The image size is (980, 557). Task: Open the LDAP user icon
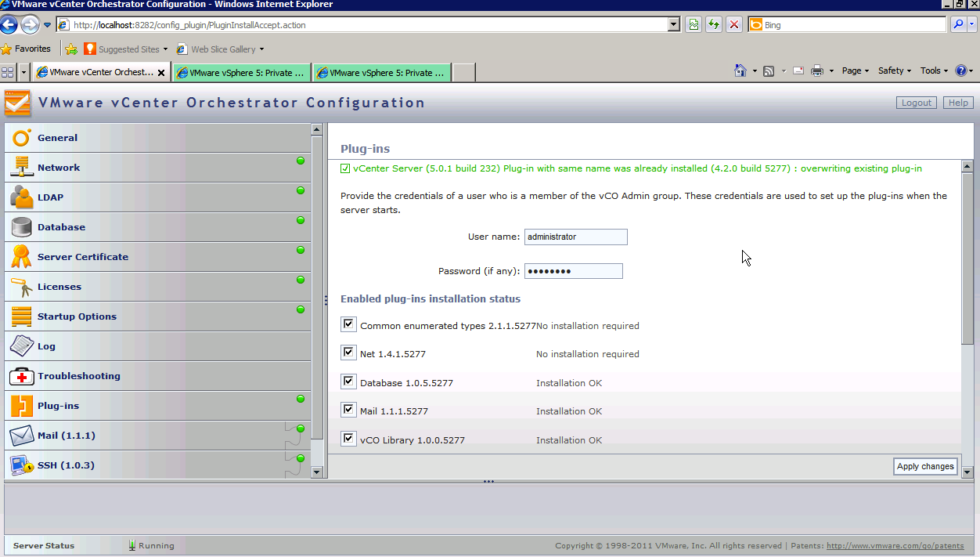(21, 197)
